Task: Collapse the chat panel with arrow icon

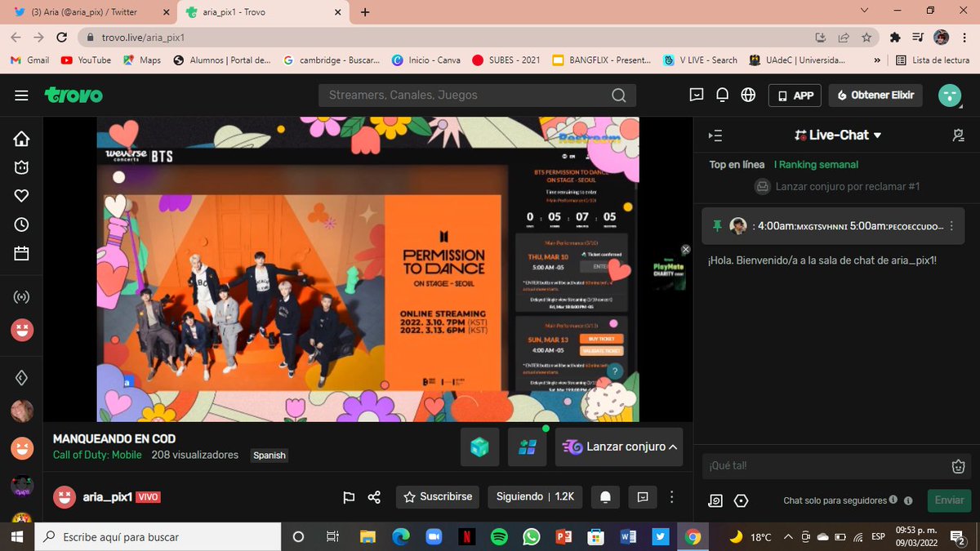Action: [715, 136]
